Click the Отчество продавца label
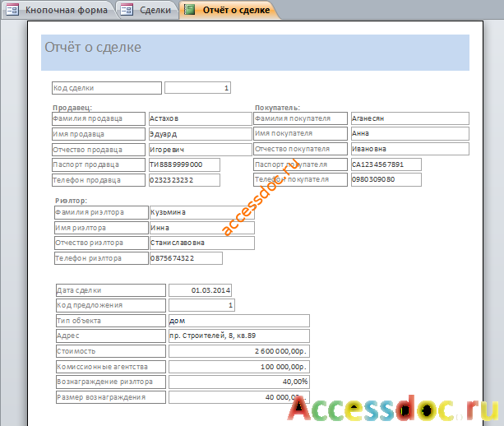 [x=99, y=150]
